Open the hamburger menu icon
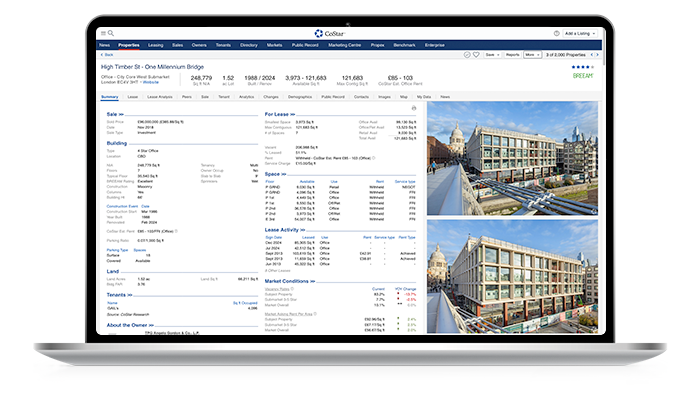This screenshot has width=700, height=399. pos(103,33)
